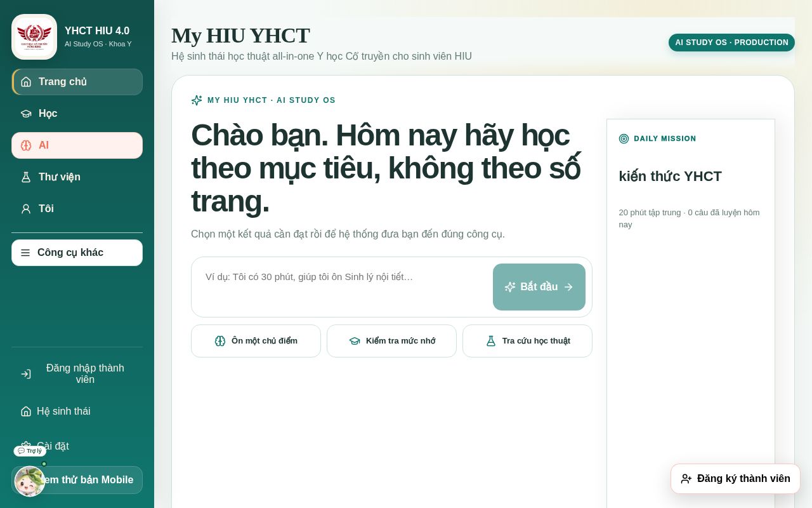Open the Tôi profile section

tap(77, 209)
